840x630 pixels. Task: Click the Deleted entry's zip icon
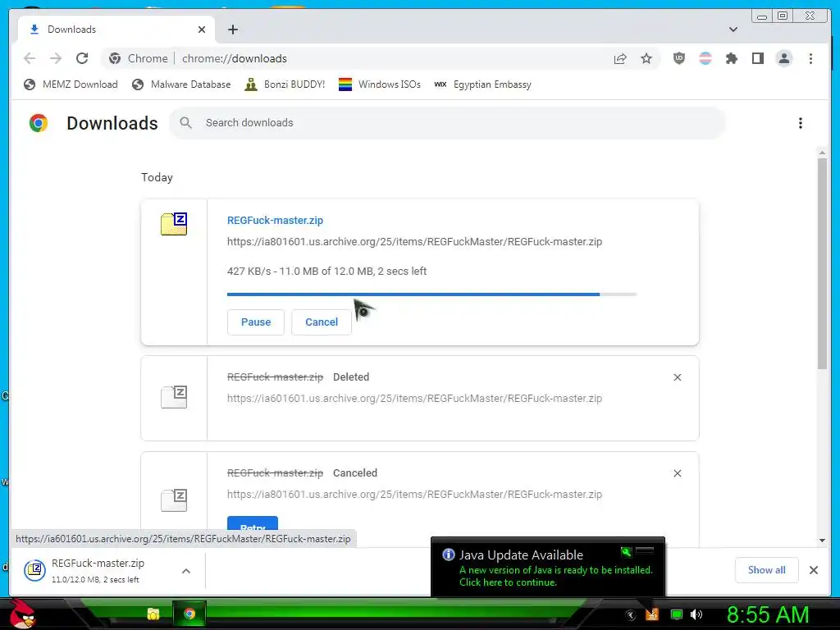[174, 397]
